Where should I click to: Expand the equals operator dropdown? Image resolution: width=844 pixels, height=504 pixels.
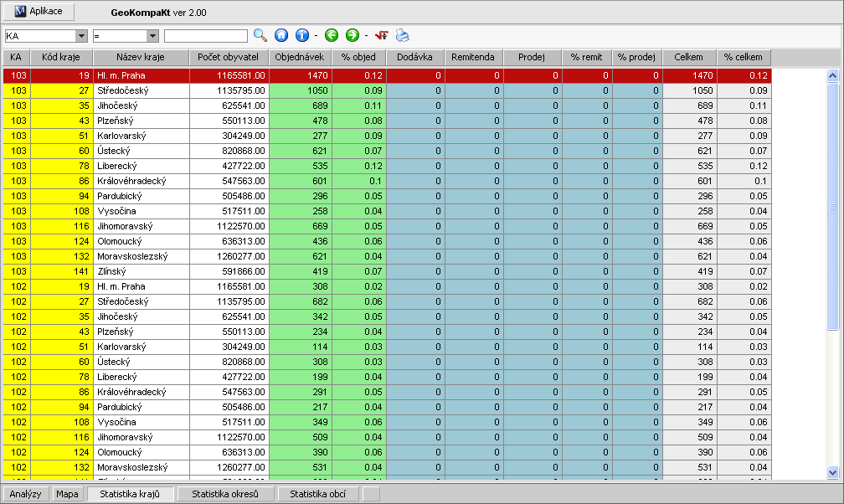pyautogui.click(x=152, y=36)
